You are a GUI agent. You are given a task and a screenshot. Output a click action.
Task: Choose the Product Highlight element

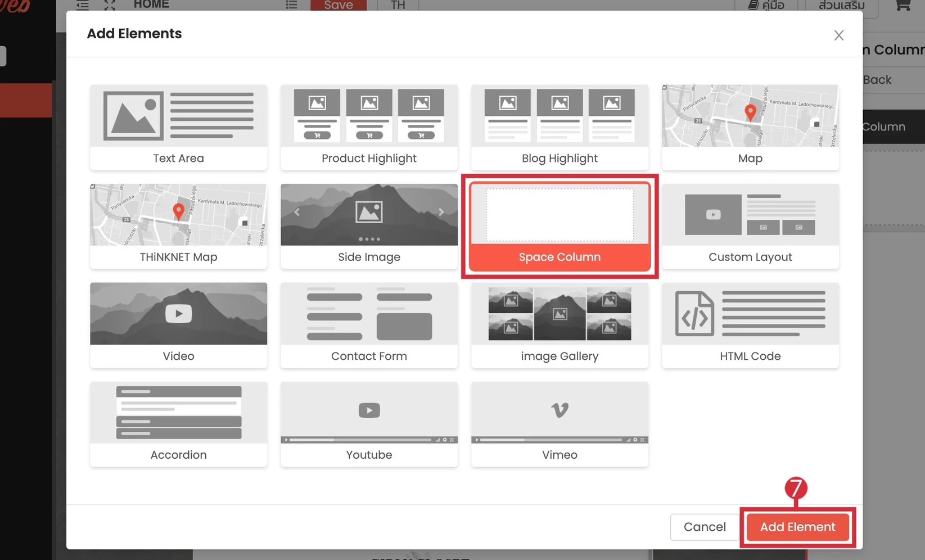coord(369,127)
